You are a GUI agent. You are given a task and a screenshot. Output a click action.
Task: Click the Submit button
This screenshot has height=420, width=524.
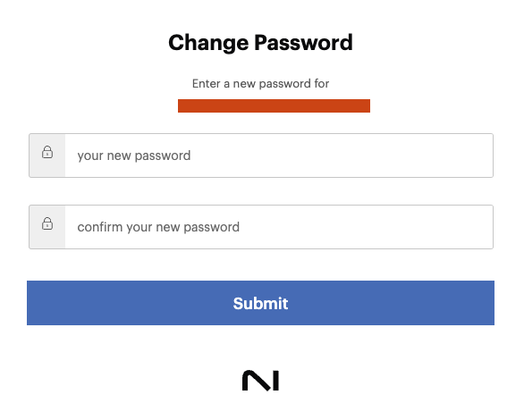click(x=260, y=303)
